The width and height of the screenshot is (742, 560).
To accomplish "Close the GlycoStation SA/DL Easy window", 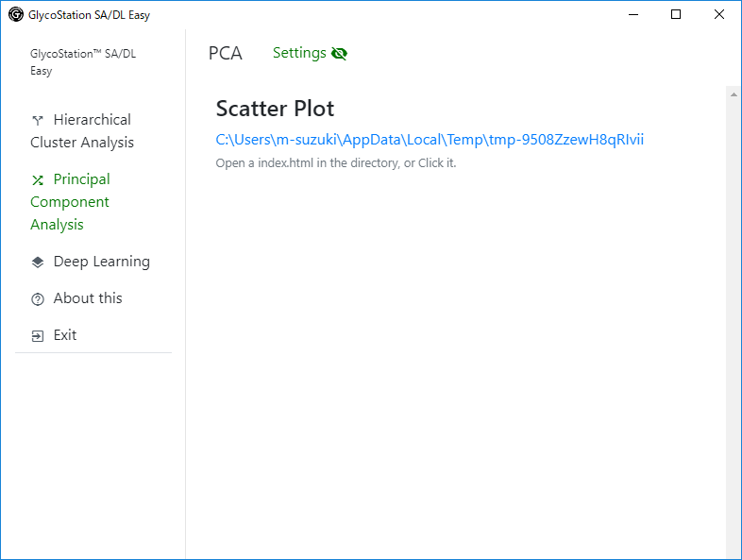I will point(718,15).
